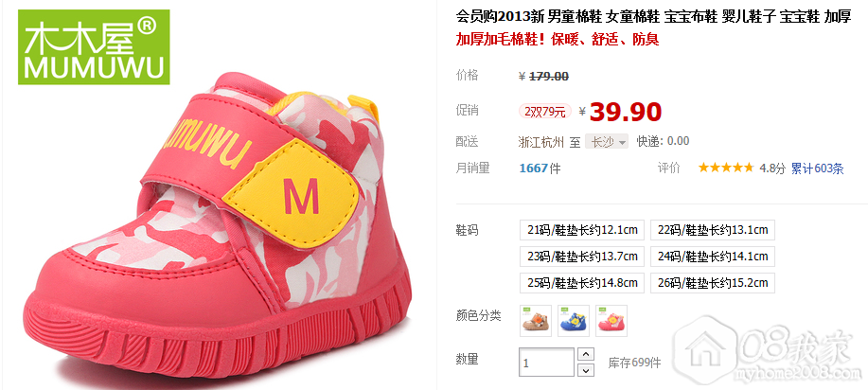
Task: Choose size 25码 insole 14.8cm
Action: (582, 283)
